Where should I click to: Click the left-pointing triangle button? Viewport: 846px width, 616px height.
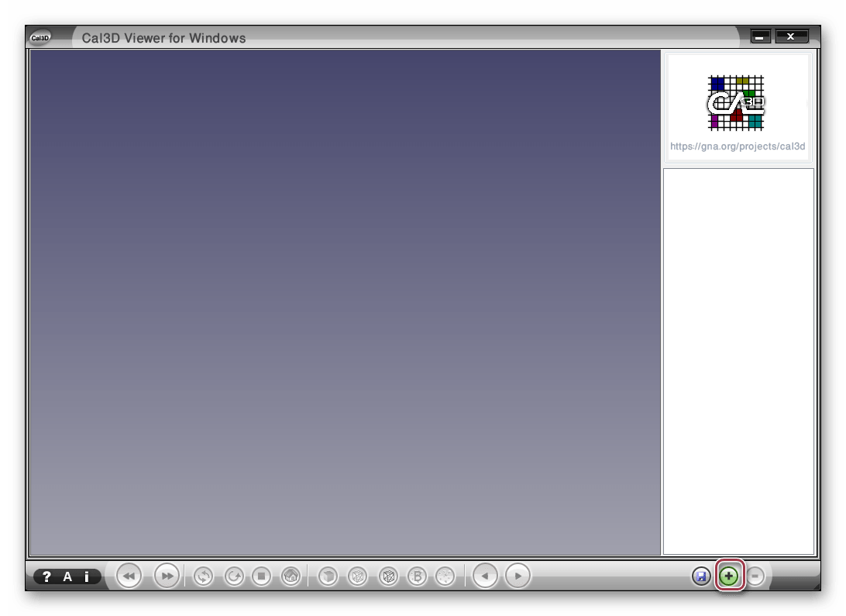[485, 576]
